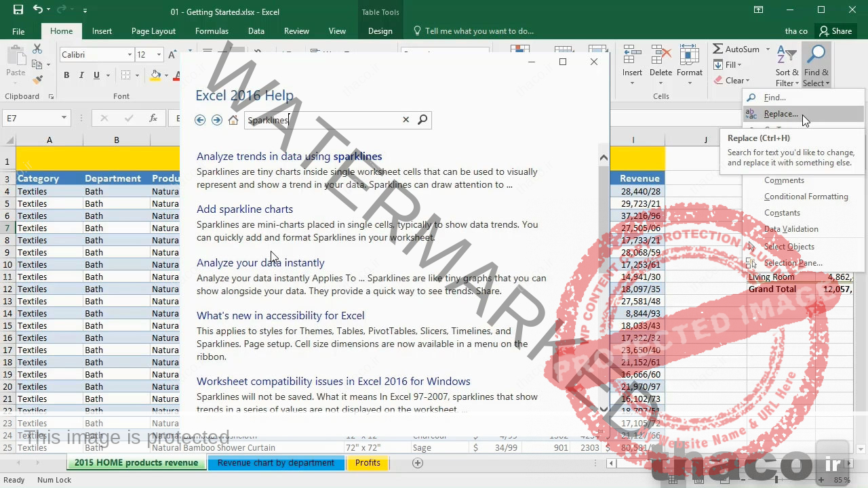
Task: Expand the Name Box dropdown arrow
Action: (x=64, y=118)
